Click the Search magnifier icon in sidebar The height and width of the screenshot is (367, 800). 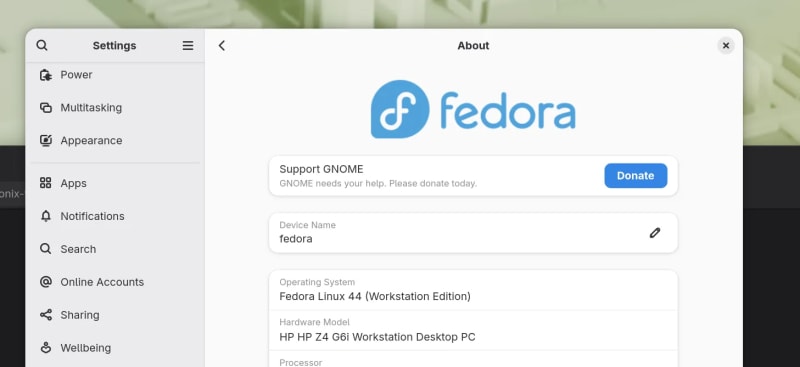tap(46, 249)
